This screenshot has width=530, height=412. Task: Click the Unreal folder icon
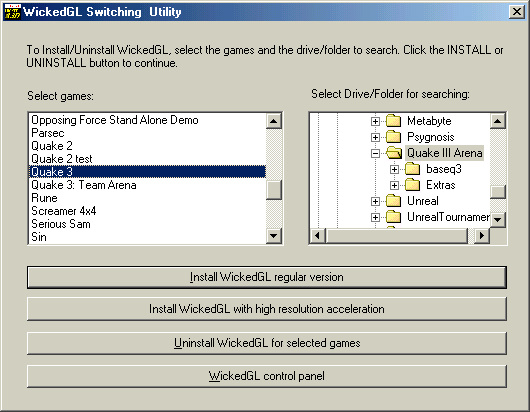[x=393, y=201]
